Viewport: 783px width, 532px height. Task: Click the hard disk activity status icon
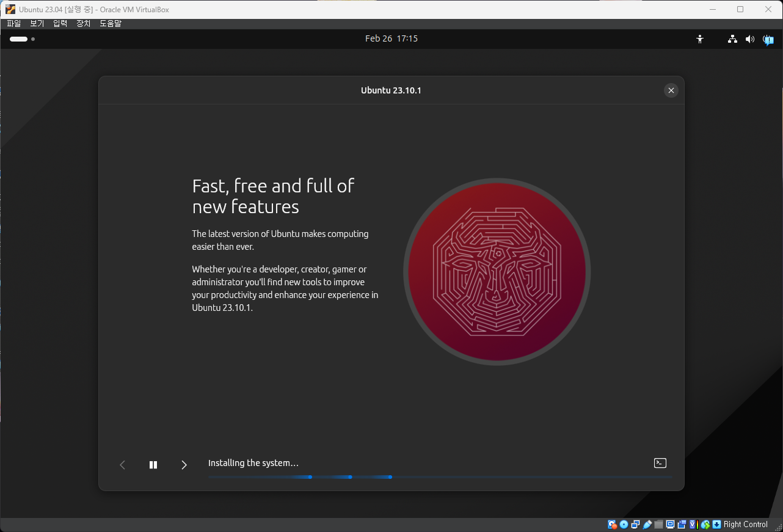click(613, 524)
